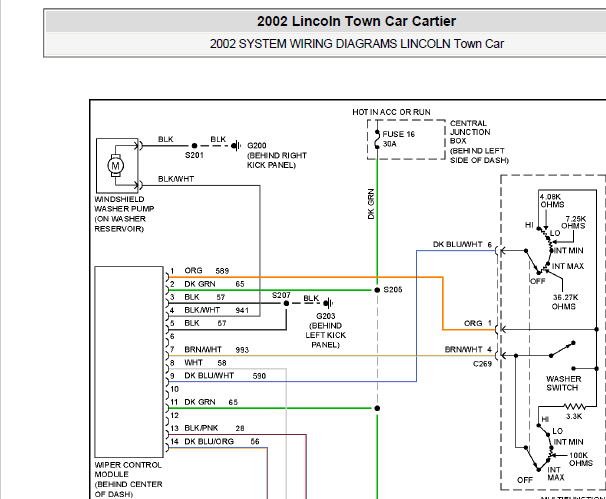Image resolution: width=606 pixels, height=499 pixels.
Task: Click the "WASHER SWITCH" label
Action: click(x=563, y=383)
